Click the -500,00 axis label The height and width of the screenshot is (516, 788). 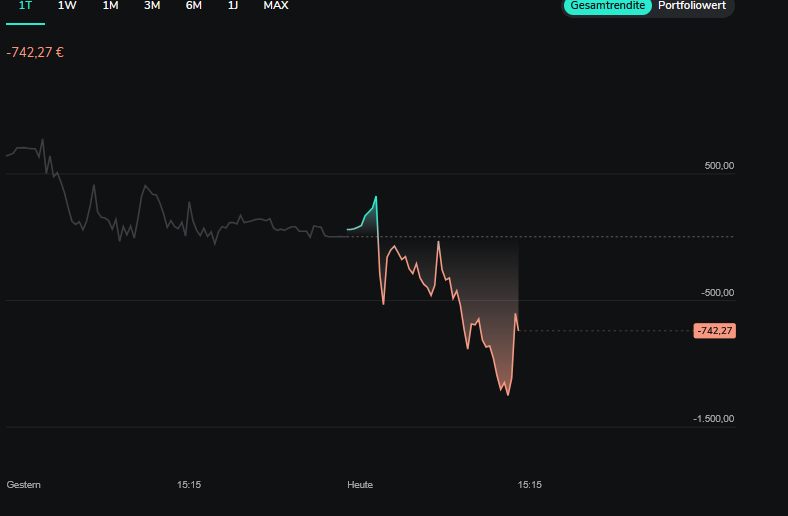(717, 293)
